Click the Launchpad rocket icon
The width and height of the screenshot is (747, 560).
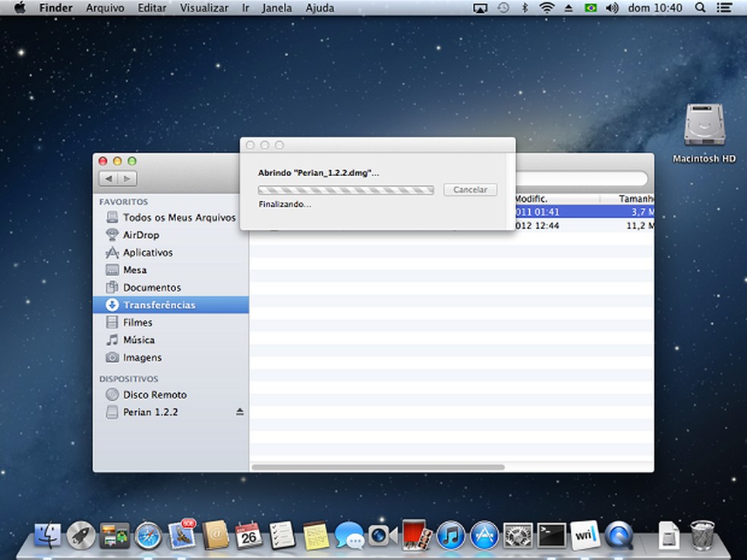tap(80, 536)
